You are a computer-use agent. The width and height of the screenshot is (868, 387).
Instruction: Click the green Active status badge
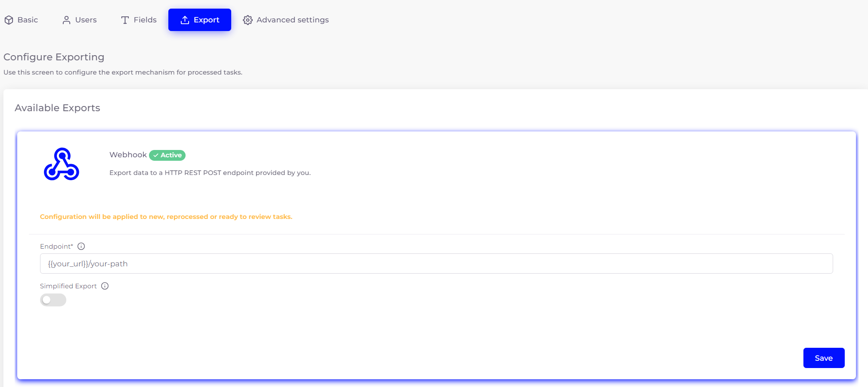pos(167,155)
